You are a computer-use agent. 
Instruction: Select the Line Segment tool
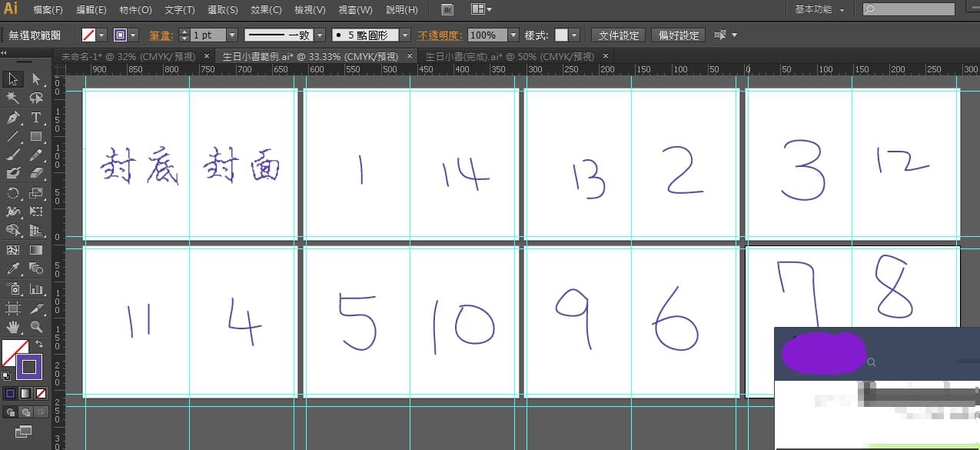click(x=13, y=136)
